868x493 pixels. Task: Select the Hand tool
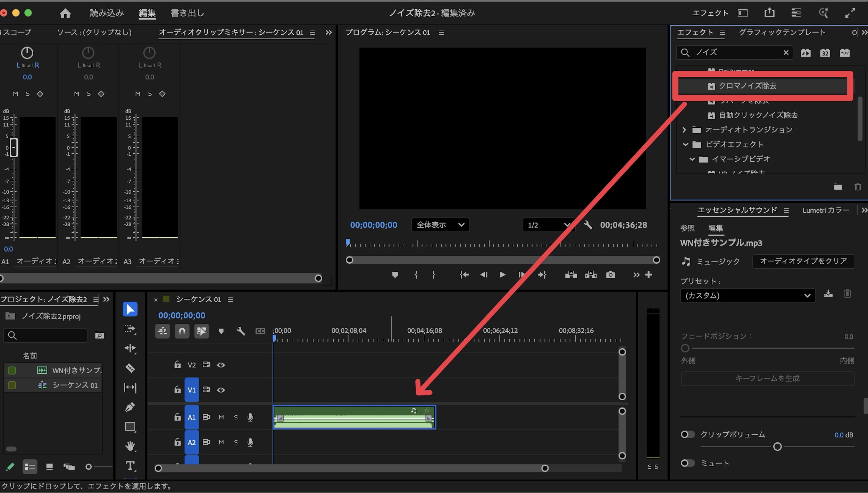pos(130,446)
